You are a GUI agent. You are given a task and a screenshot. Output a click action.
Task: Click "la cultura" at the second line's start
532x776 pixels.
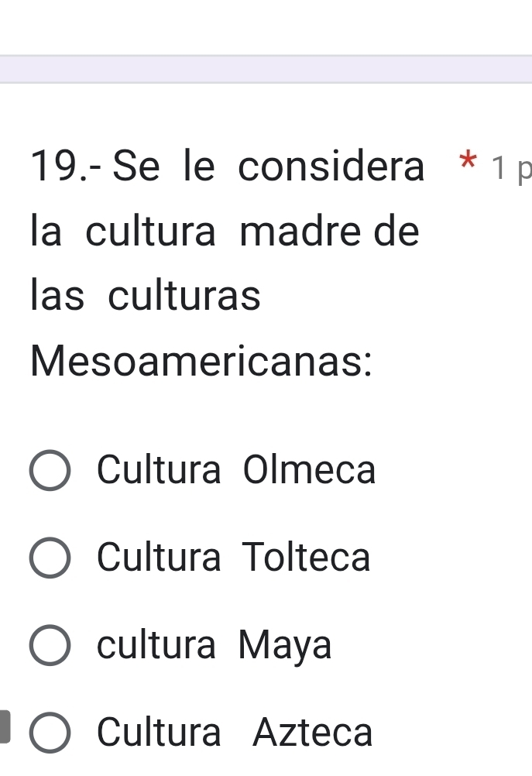pyautogui.click(x=124, y=232)
